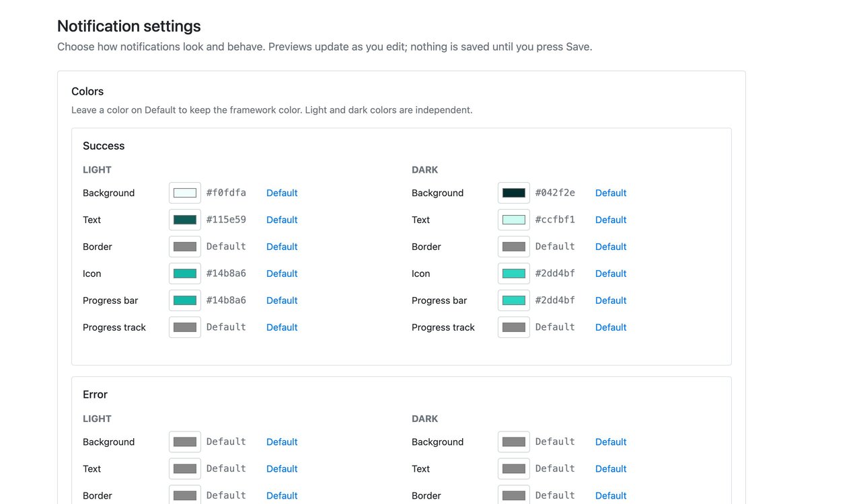Reset Success light Text to Default
The width and height of the screenshot is (861, 504).
pyautogui.click(x=282, y=220)
